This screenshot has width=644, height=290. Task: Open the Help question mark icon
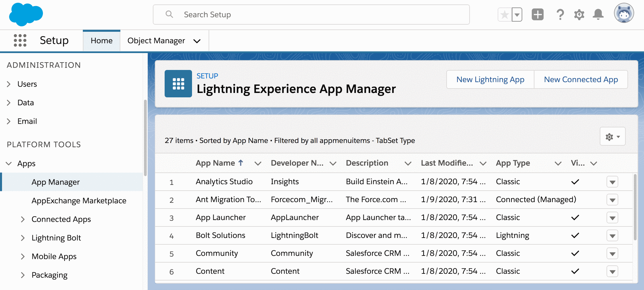pyautogui.click(x=560, y=15)
